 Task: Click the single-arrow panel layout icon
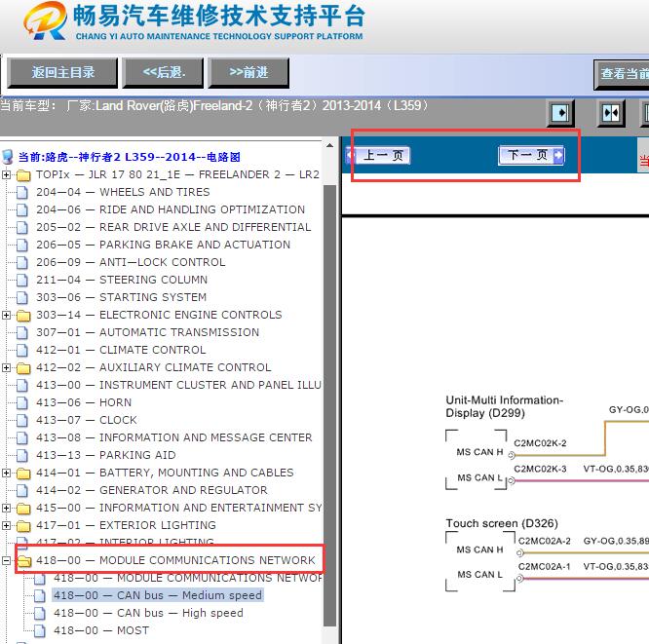[x=560, y=113]
